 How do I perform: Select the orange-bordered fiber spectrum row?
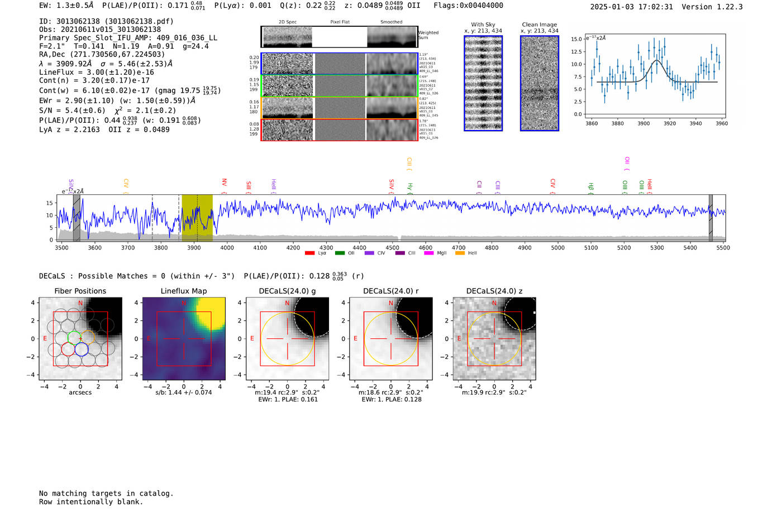340,108
